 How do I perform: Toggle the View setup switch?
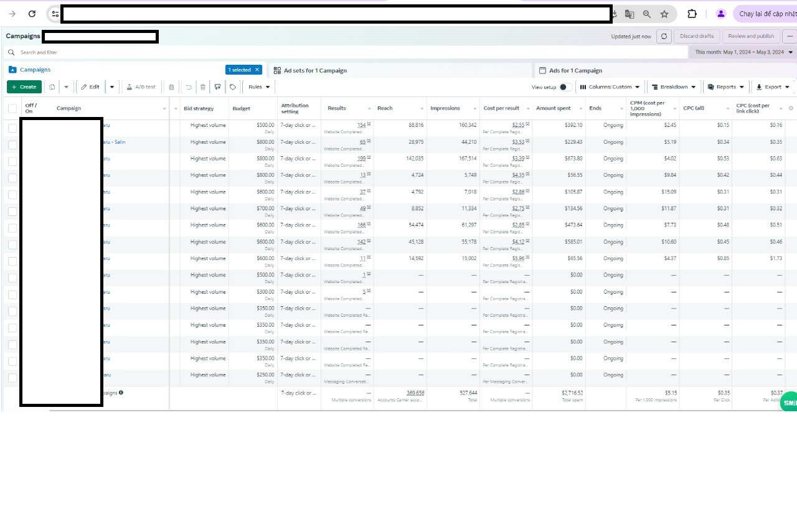565,87
